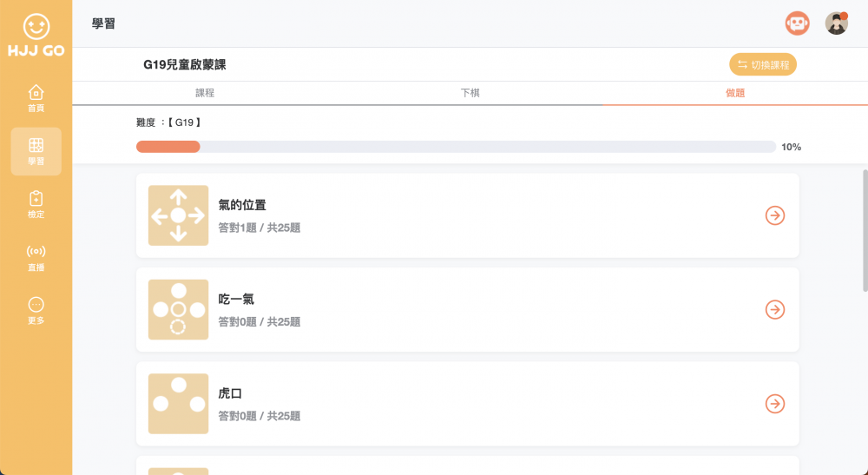Open 直播 live broadcast in sidebar
The height and width of the screenshot is (475, 868).
tap(36, 258)
